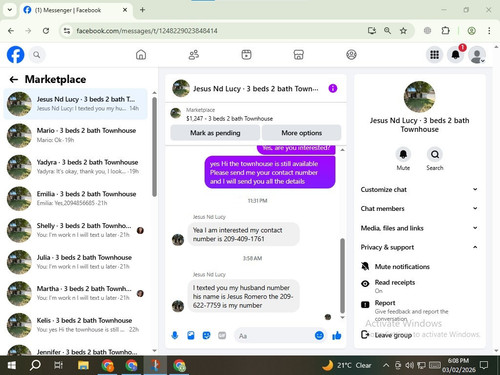Expand the Customize chat section
The image size is (500, 375).
(x=419, y=189)
